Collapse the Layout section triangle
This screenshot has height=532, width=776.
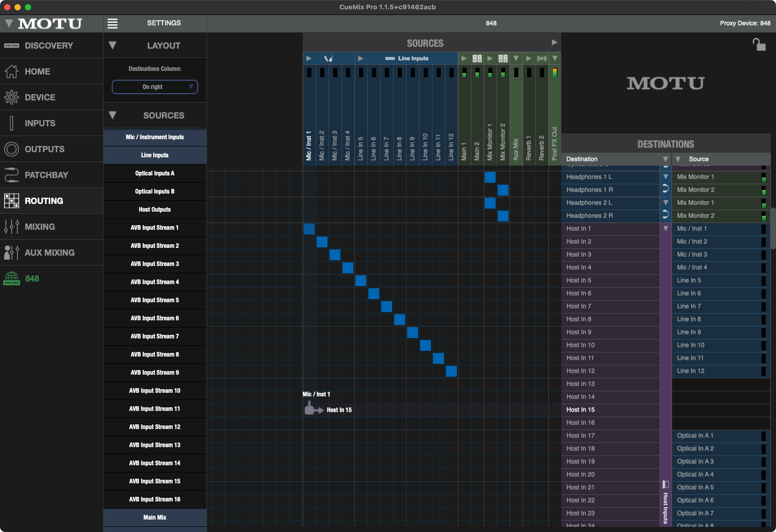pyautogui.click(x=112, y=46)
